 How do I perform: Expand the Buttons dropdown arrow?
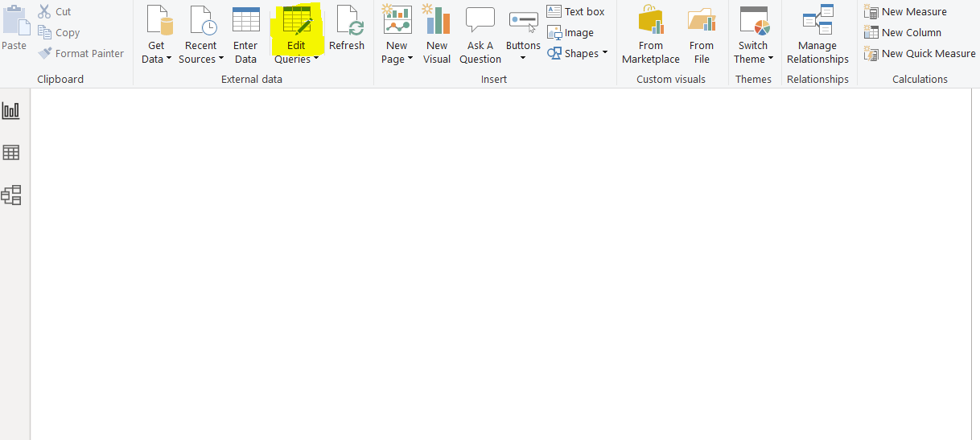pyautogui.click(x=523, y=59)
